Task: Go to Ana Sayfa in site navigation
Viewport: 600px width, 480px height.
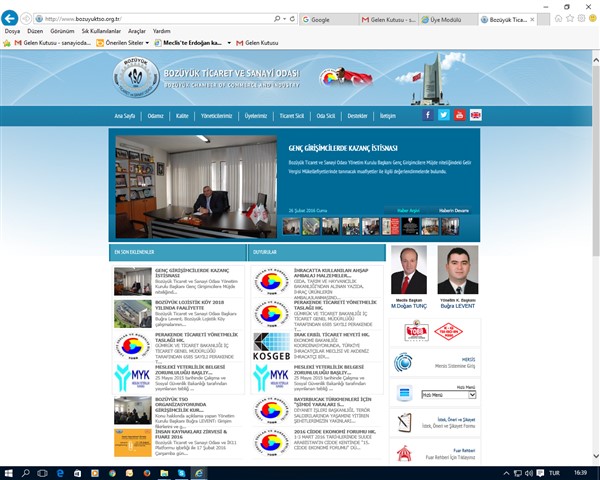Action: pos(125,116)
